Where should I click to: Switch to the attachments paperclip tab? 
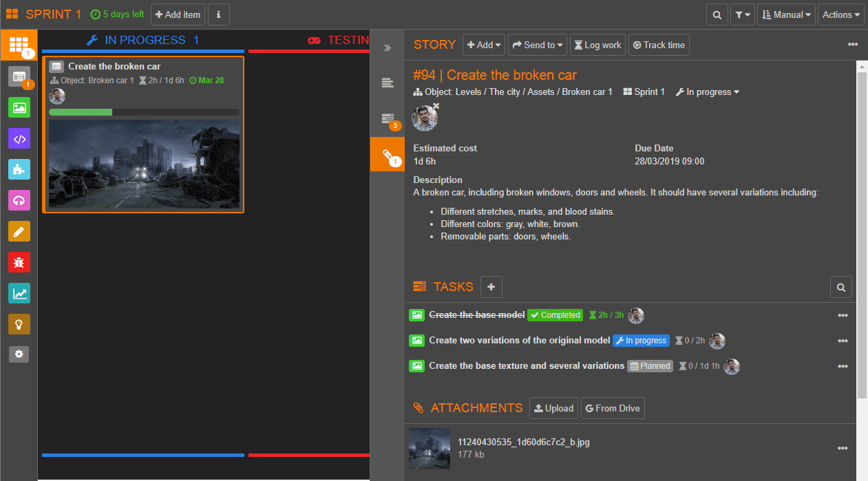[388, 154]
